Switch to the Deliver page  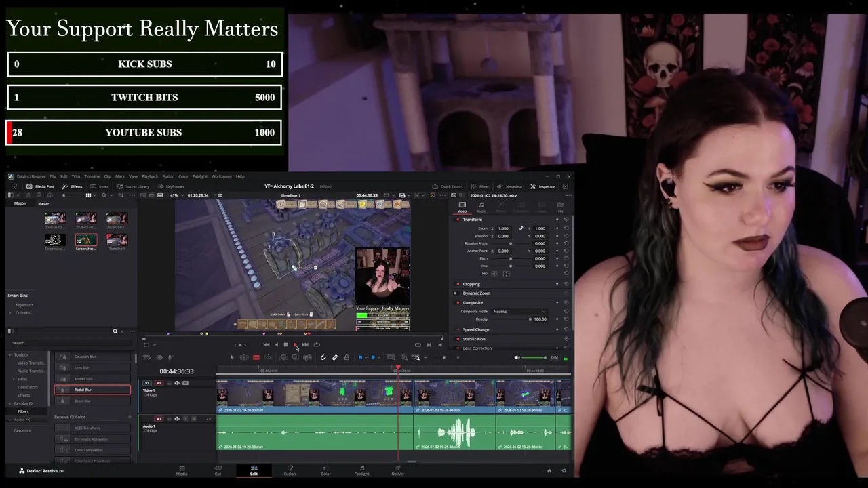click(x=398, y=470)
